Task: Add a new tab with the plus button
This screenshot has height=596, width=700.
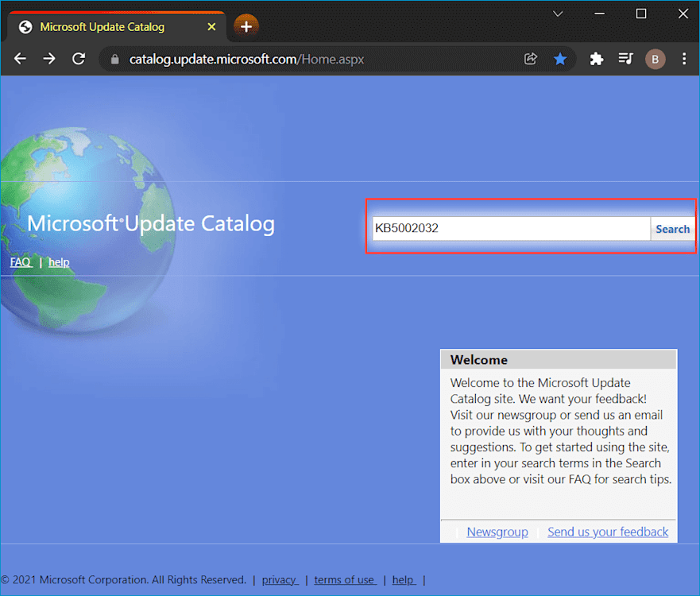Action: click(246, 26)
